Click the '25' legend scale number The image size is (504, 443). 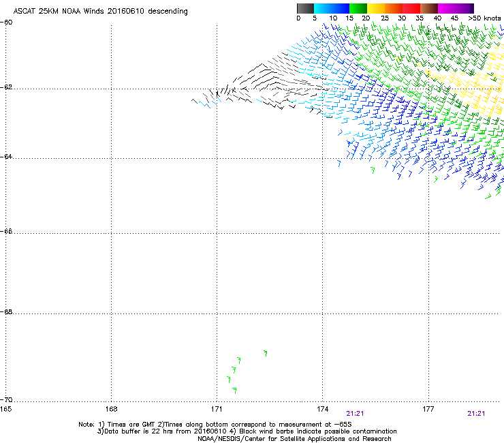click(385, 18)
